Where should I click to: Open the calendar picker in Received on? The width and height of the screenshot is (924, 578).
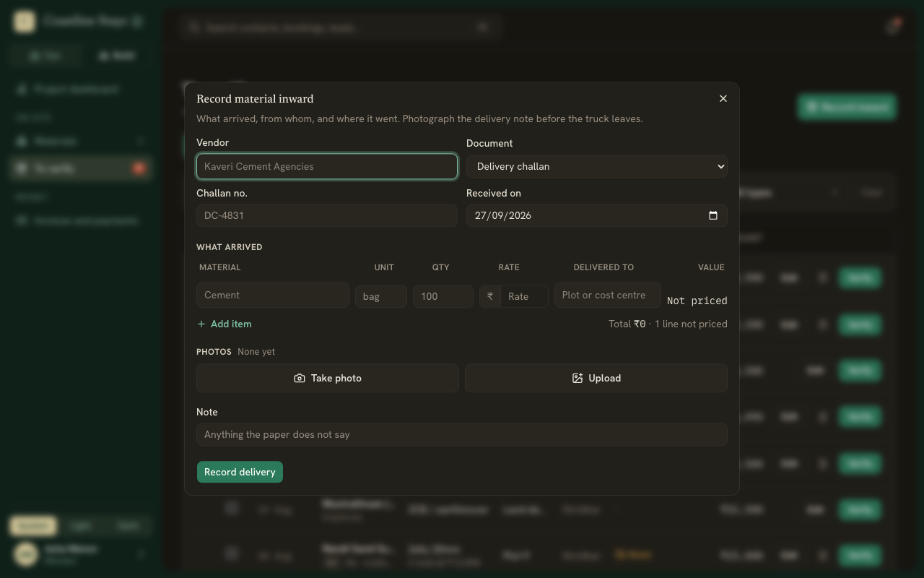tap(713, 215)
